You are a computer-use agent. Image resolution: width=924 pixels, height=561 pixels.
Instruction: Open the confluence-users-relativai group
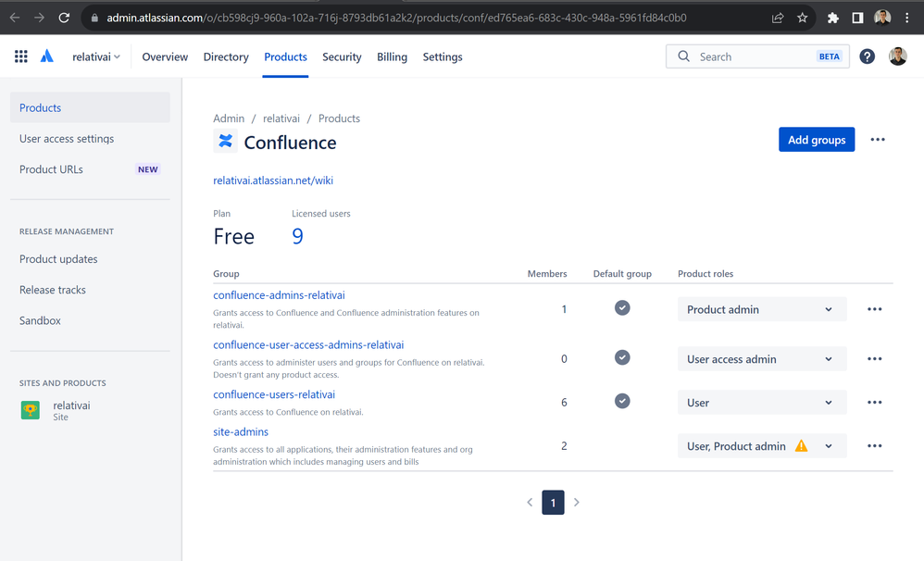274,394
